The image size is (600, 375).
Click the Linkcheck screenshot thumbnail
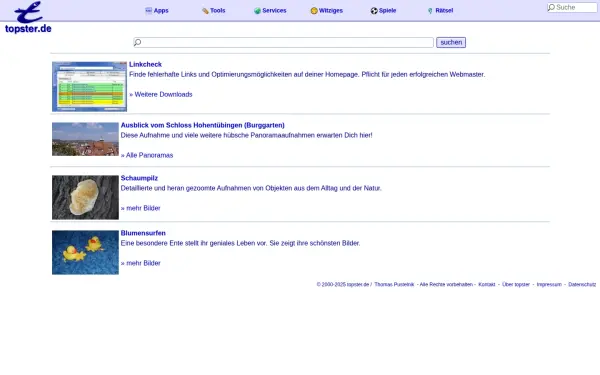click(90, 87)
